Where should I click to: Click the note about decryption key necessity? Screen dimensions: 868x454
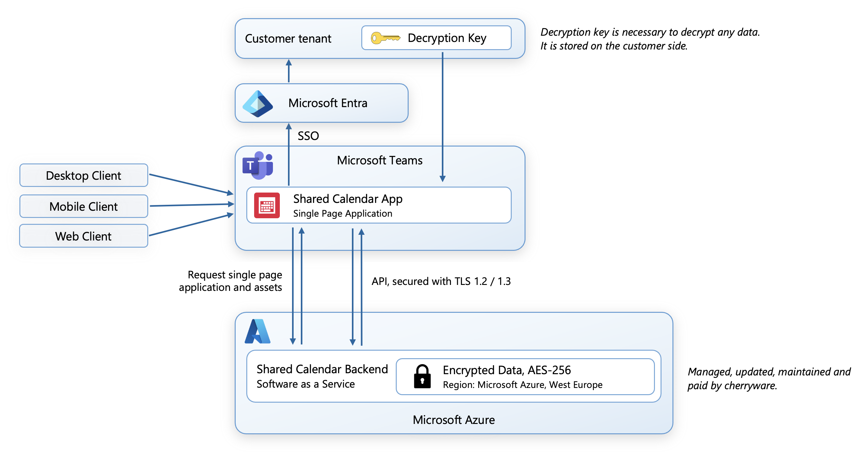click(650, 39)
